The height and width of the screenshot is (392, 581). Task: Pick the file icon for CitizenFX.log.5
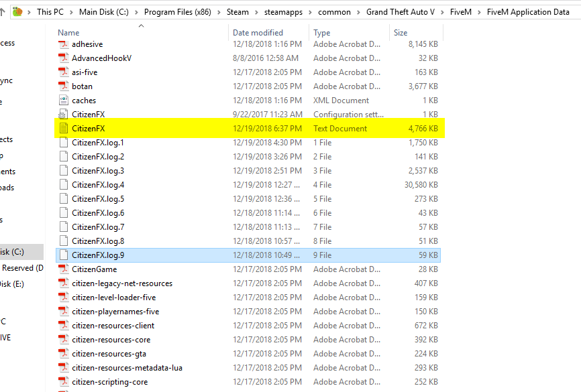coord(64,199)
